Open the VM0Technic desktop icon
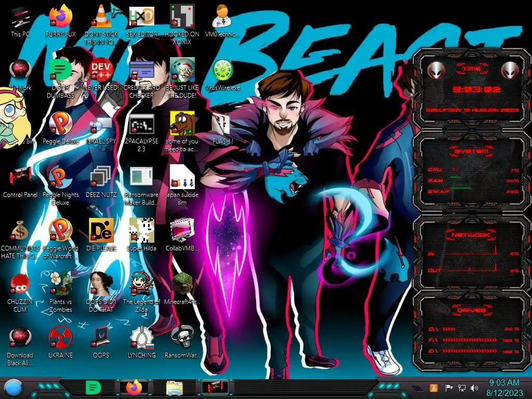This screenshot has width=532, height=399. 222,16
